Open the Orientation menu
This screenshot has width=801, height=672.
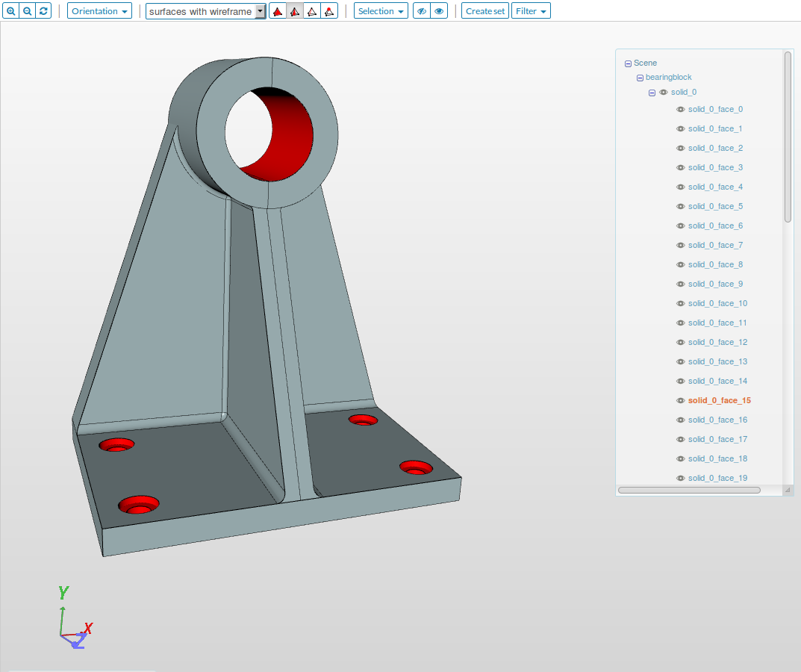pos(99,11)
